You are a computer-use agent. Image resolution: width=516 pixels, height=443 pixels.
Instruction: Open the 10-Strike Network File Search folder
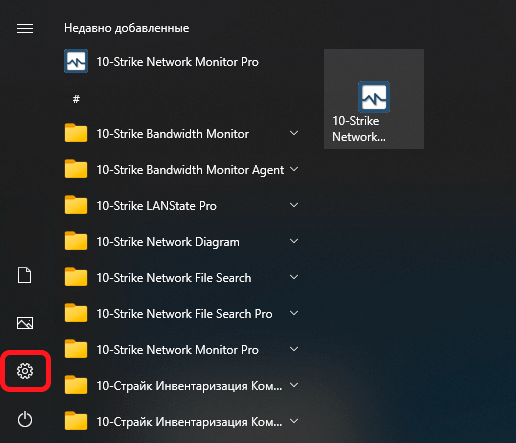(x=182, y=278)
